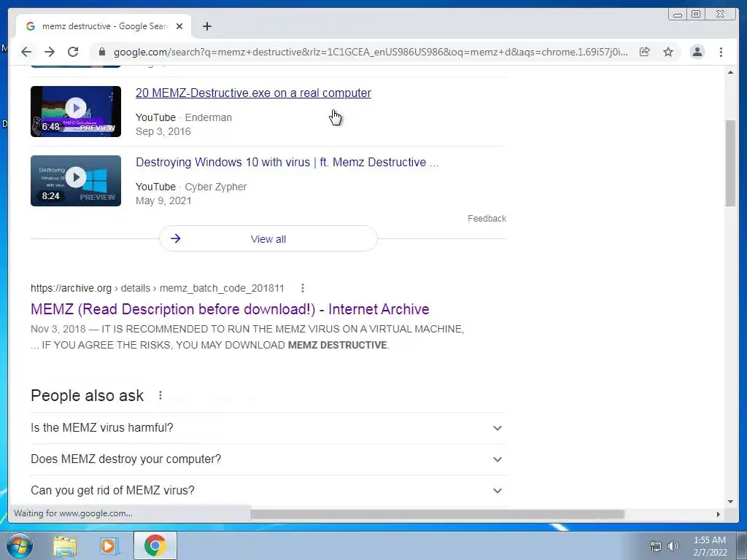This screenshot has height=560, width=747.
Task: Click the horizontal scrollbar right arrow
Action: tap(719, 514)
